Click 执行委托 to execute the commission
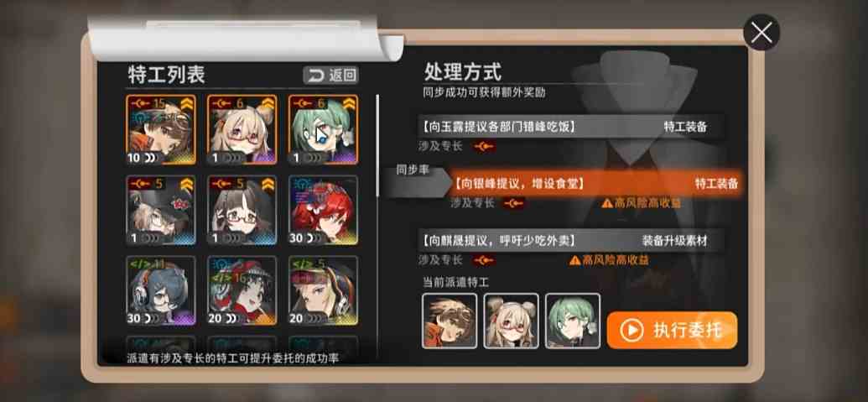This screenshot has height=402, width=868. click(672, 330)
